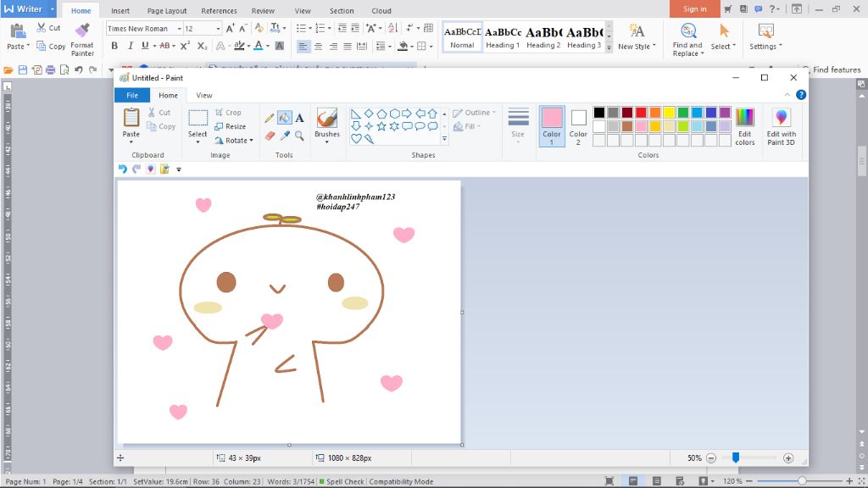This screenshot has width=868, height=488.
Task: Toggle Writer align left button
Action: coord(303,46)
